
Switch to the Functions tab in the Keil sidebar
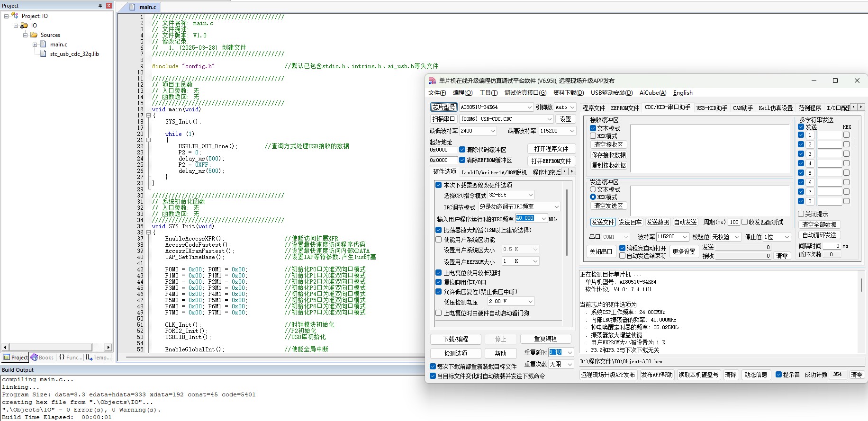70,358
